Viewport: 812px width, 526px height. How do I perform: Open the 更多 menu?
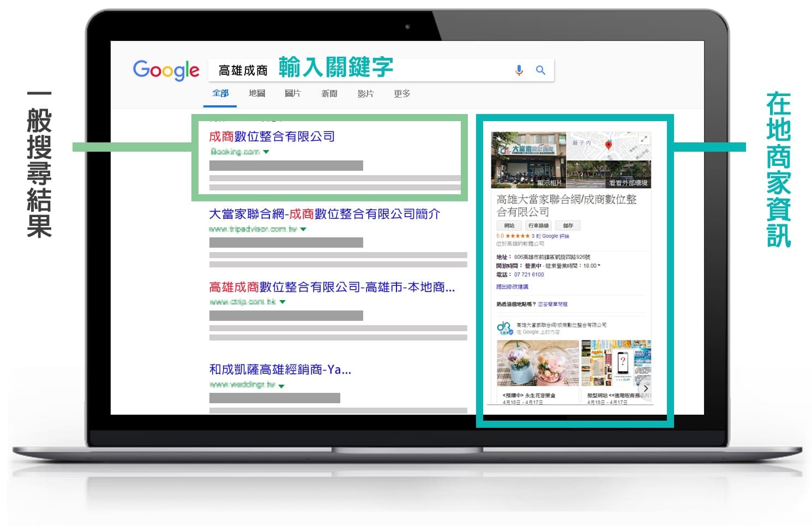(402, 94)
